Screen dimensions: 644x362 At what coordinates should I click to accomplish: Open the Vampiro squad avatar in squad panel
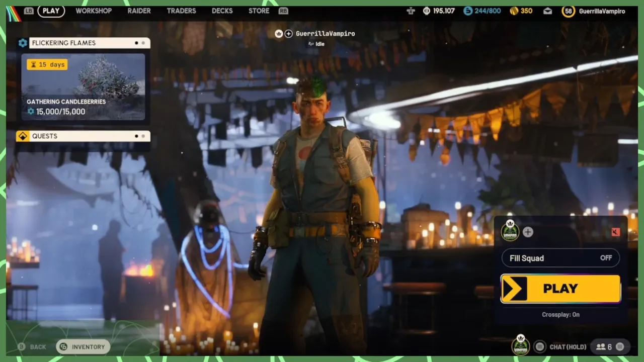[x=510, y=231]
